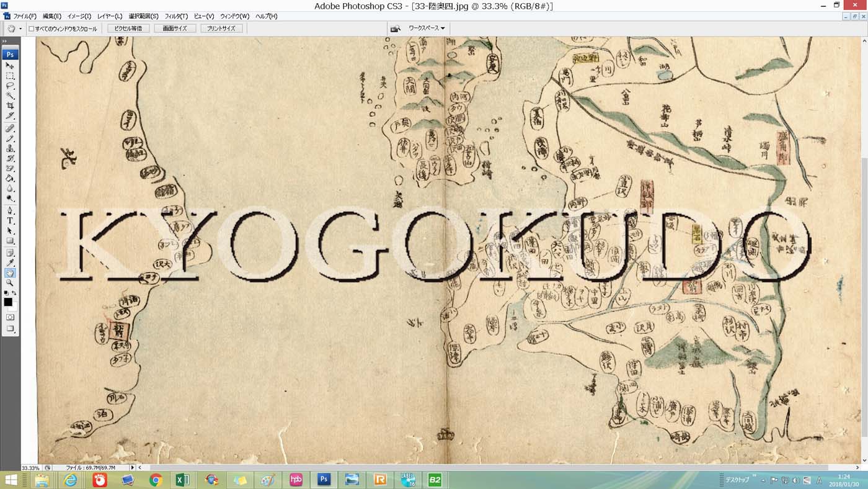Select the Healing Brush tool
Viewport: 868px width, 489px height.
[10, 128]
